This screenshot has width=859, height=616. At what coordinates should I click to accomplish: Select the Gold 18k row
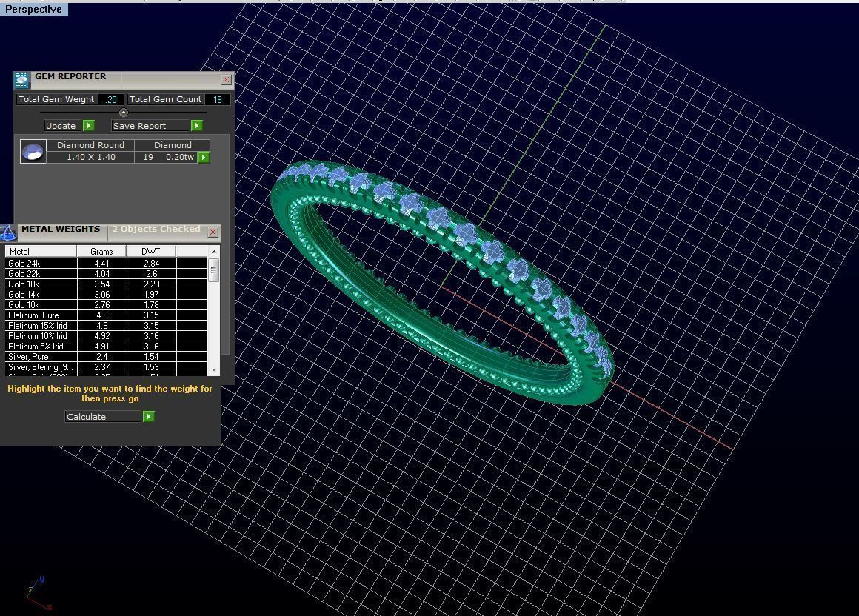pyautogui.click(x=107, y=284)
